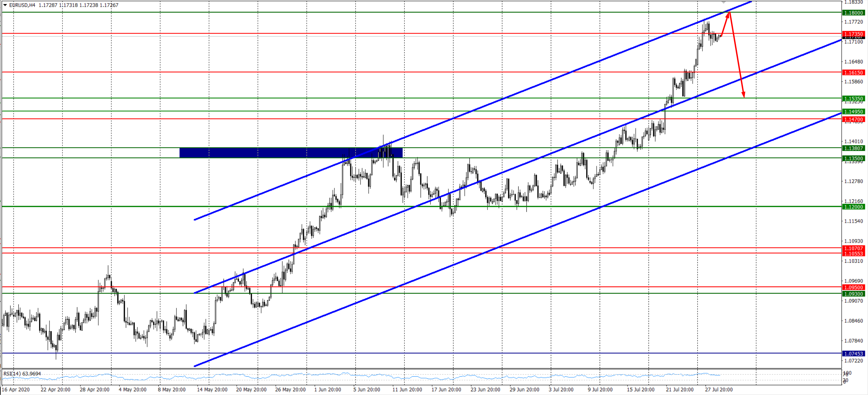Click the chart shift triangle marker

[724, 2]
